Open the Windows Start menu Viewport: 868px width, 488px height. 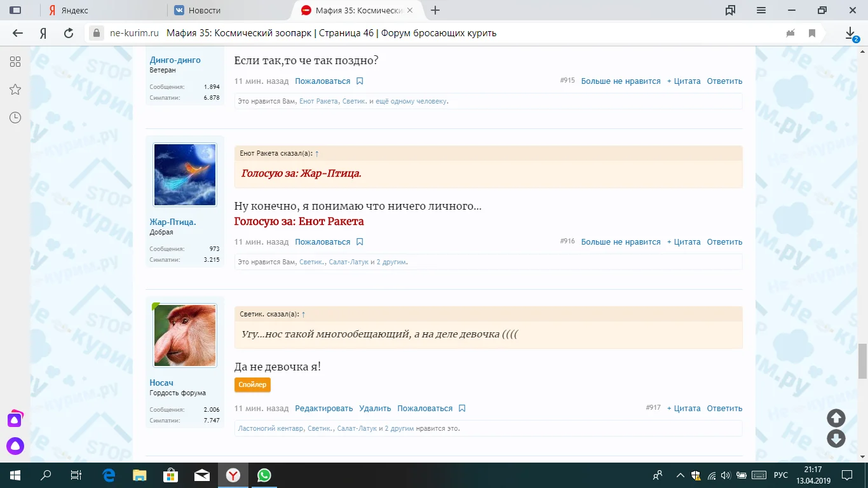[15, 475]
